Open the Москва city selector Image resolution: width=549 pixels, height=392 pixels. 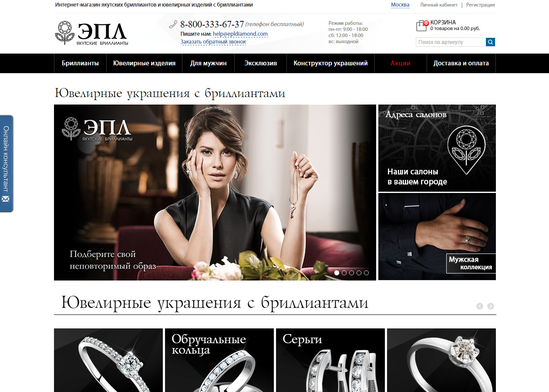point(400,5)
